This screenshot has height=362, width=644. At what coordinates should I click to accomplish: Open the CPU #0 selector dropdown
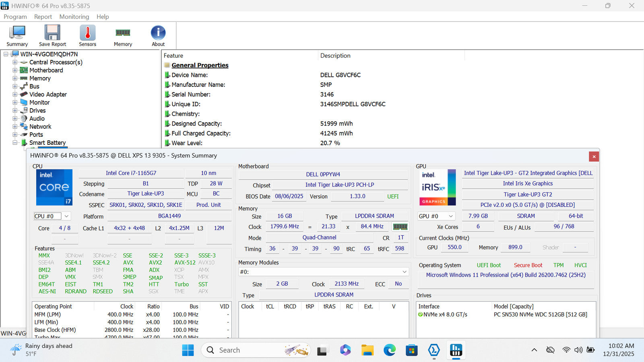click(x=66, y=216)
